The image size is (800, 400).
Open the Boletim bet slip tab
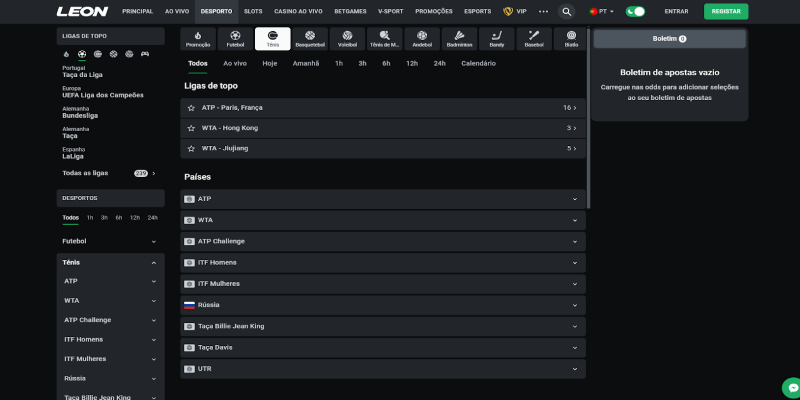pos(669,39)
